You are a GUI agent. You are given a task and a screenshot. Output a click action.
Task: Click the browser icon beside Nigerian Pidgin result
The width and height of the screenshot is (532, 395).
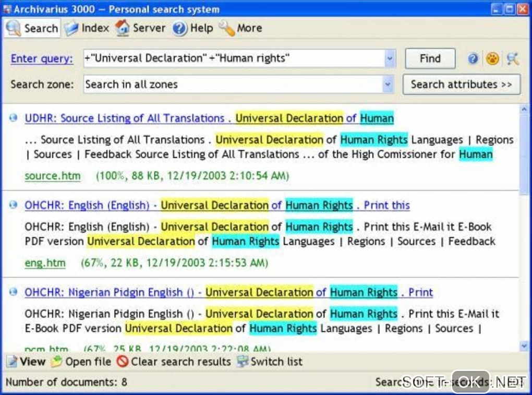click(13, 292)
